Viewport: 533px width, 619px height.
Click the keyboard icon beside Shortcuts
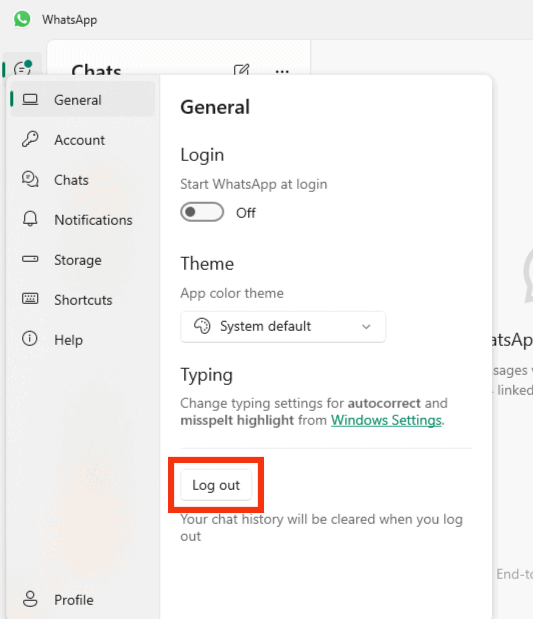[30, 298]
